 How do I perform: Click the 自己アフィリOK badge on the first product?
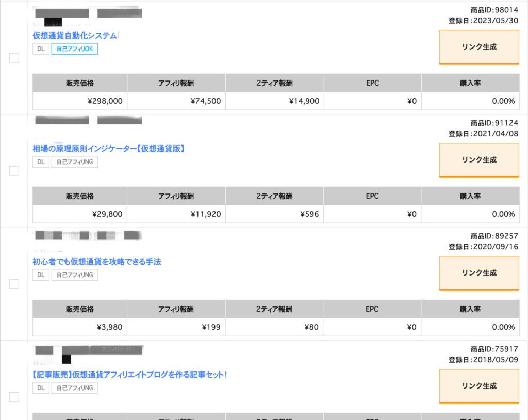74,49
